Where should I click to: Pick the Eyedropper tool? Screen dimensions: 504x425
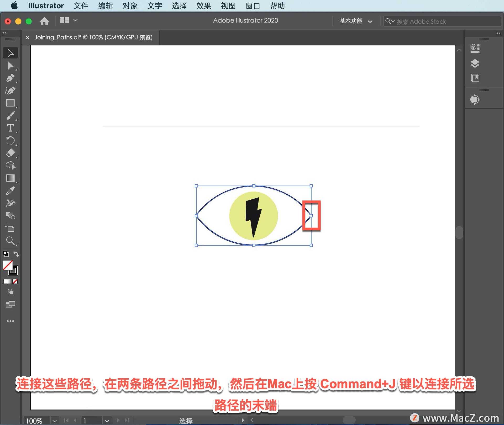10,191
